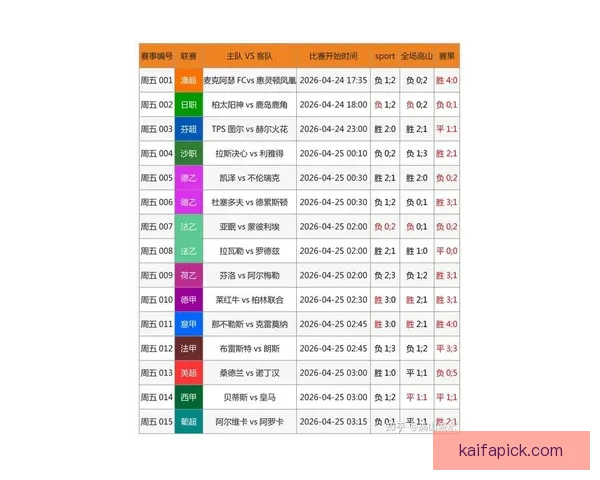The height and width of the screenshot is (480, 600).
Task: Select the 负 0;5 result cell
Action: pos(447,373)
